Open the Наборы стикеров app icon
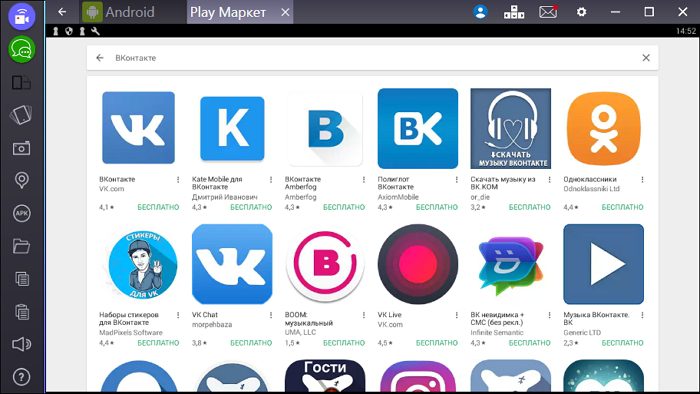Screen dimensions: 700x394 pos(143,264)
